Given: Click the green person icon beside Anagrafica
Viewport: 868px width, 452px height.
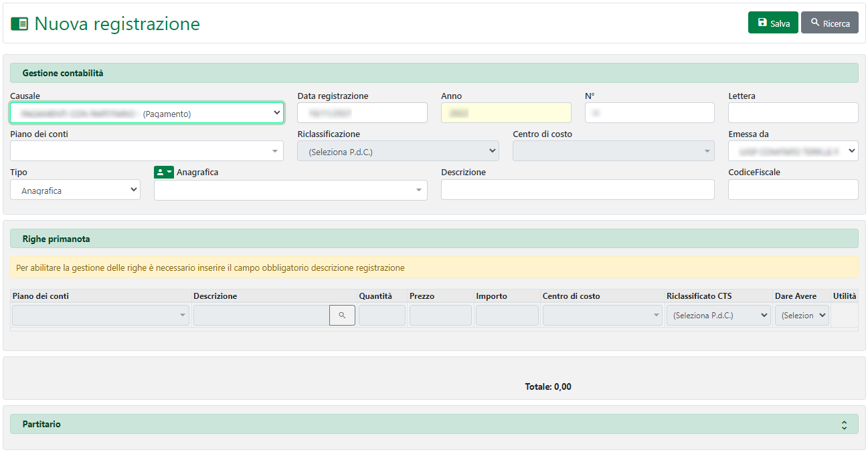Looking at the screenshot, I should tap(163, 173).
